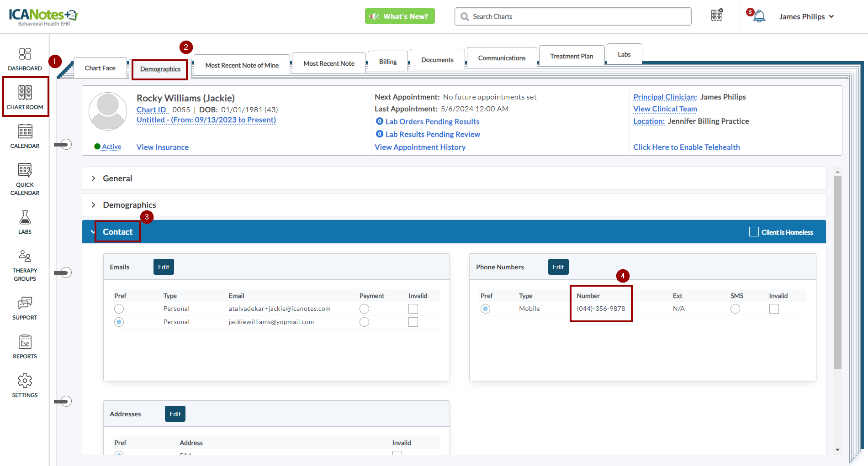The width and height of the screenshot is (868, 466).
Task: Mark the Mobile phone number as Invalid
Action: [774, 309]
